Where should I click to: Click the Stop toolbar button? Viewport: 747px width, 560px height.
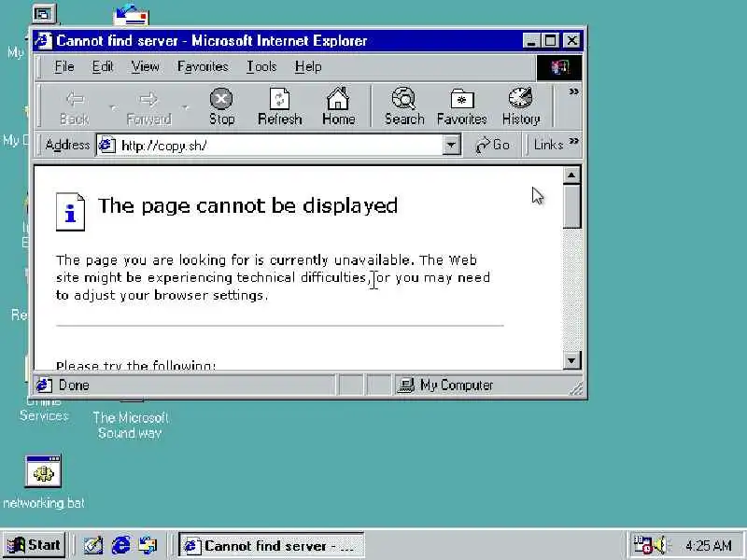(221, 106)
